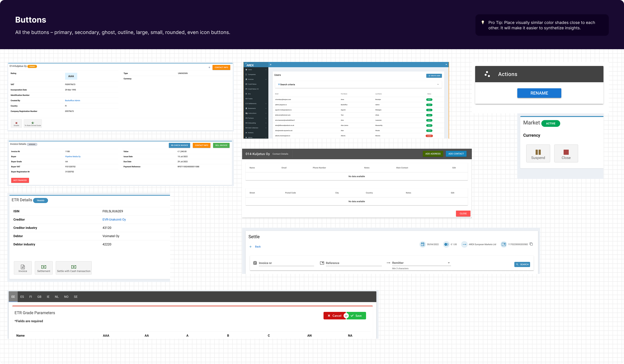This screenshot has width=624, height=364.
Task: Click the arrow icon beside AREX European Markets Ltd
Action: (x=464, y=244)
